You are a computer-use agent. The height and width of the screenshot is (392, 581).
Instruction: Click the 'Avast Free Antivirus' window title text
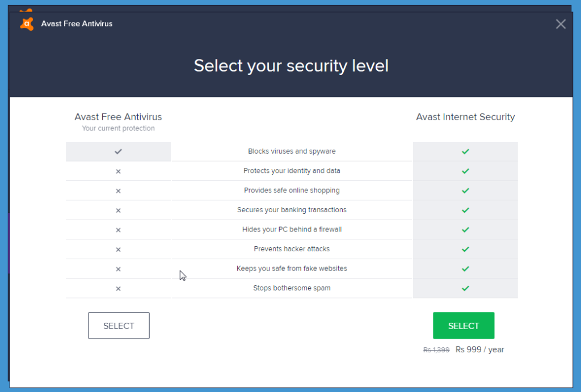77,24
